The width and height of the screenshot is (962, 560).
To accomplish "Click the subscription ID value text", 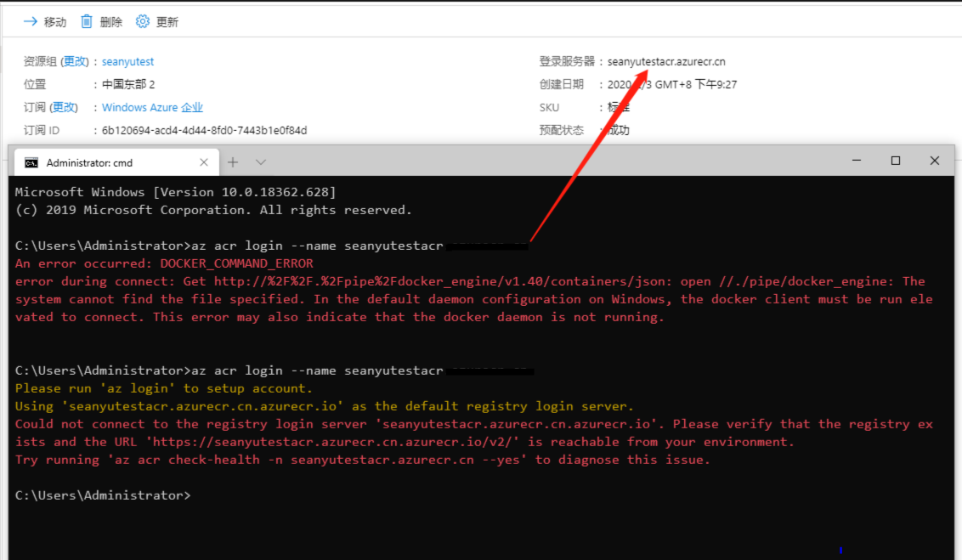I will (x=204, y=130).
